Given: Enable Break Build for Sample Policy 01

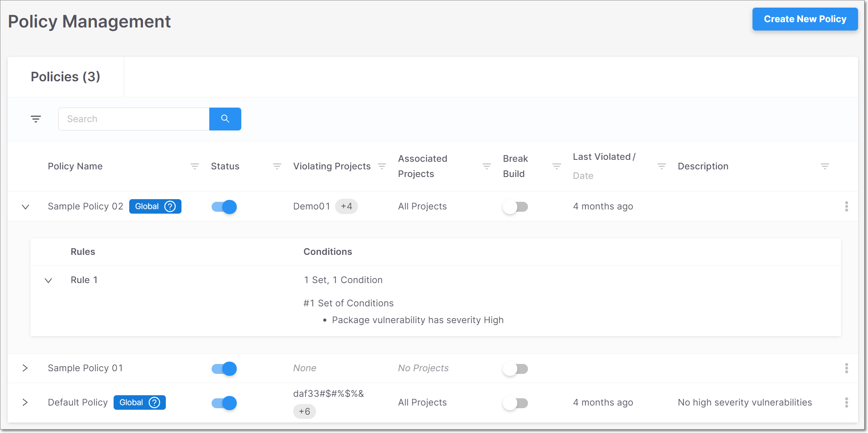Looking at the screenshot, I should coord(515,369).
